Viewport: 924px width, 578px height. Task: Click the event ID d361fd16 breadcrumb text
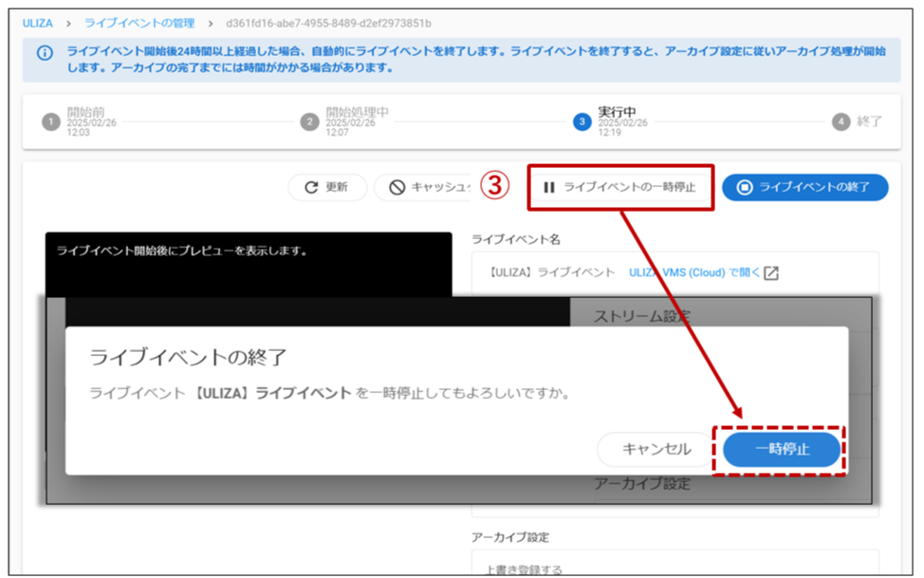pos(328,24)
